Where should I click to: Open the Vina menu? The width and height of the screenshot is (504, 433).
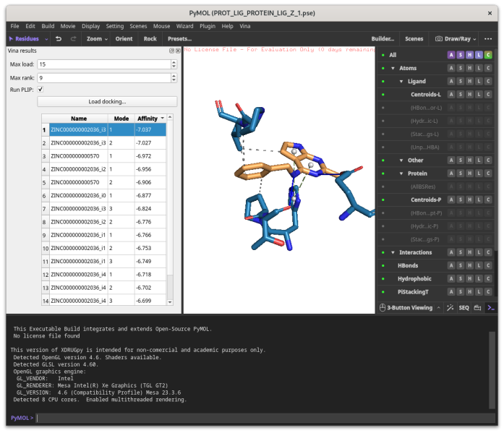coord(245,26)
